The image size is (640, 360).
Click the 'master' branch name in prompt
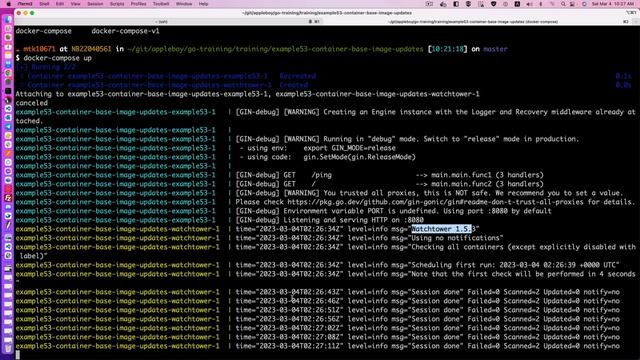496,49
